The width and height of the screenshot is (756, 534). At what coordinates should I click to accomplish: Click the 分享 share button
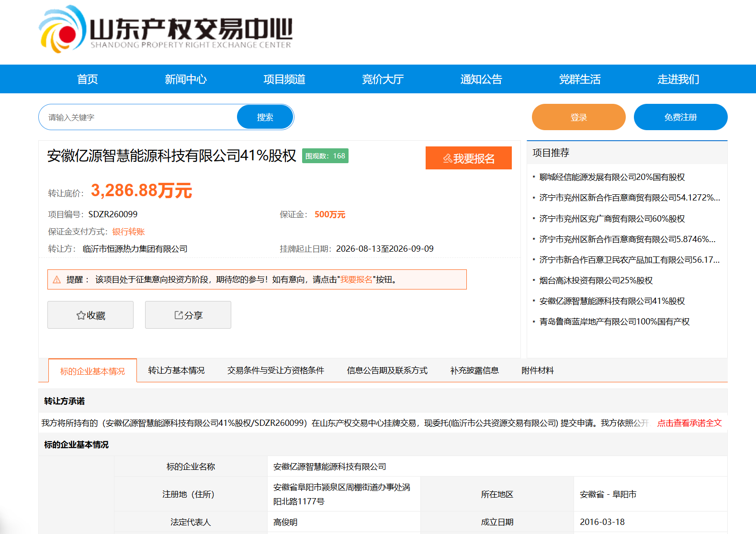pos(188,315)
